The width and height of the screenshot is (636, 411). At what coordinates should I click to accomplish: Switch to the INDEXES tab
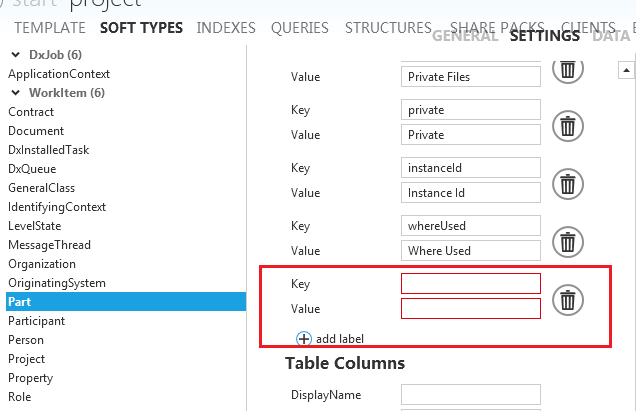coord(227,28)
